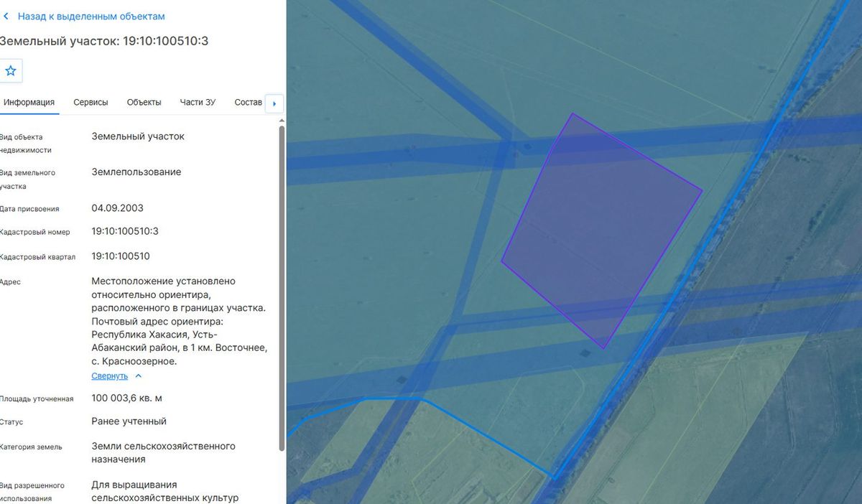Click the cadastral number value 19:10:100510:3
The height and width of the screenshot is (504, 862).
pyautogui.click(x=125, y=231)
